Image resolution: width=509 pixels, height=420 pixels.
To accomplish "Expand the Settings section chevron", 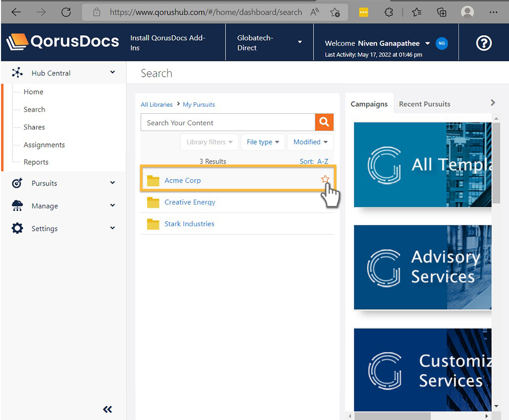I will 112,228.
